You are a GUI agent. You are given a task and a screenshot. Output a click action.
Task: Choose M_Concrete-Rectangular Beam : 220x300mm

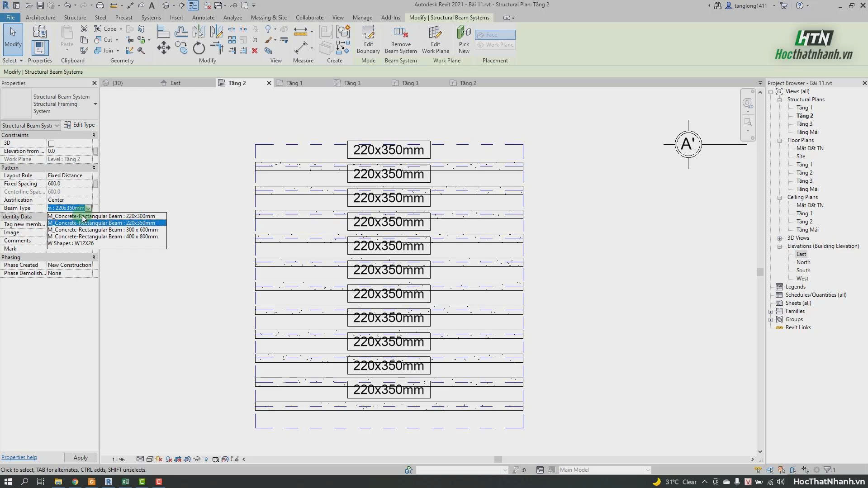(x=107, y=216)
